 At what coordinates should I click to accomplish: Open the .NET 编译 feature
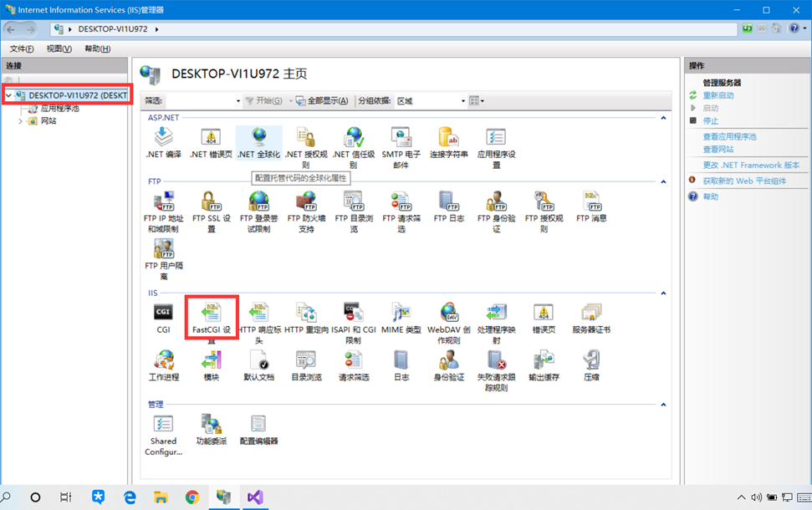(164, 143)
